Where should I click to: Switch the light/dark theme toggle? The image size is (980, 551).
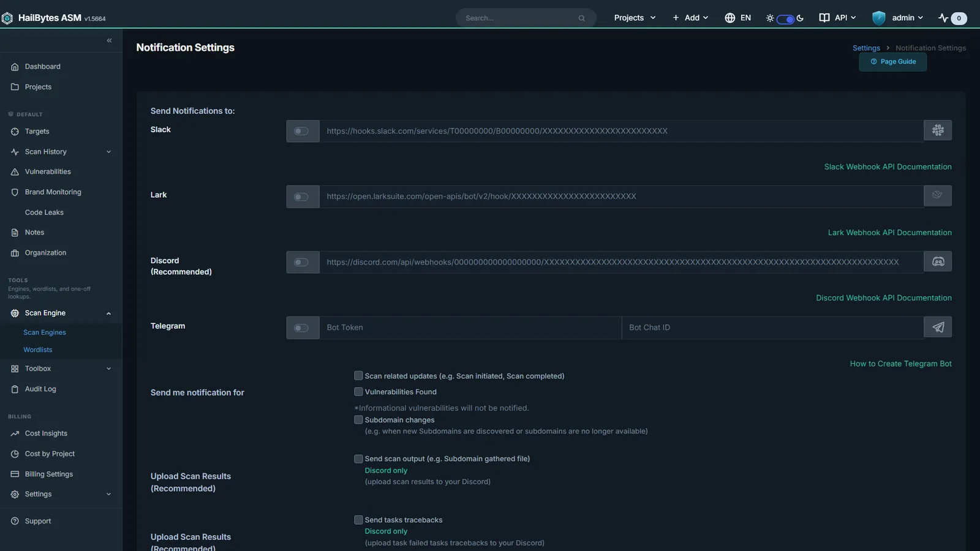(785, 19)
